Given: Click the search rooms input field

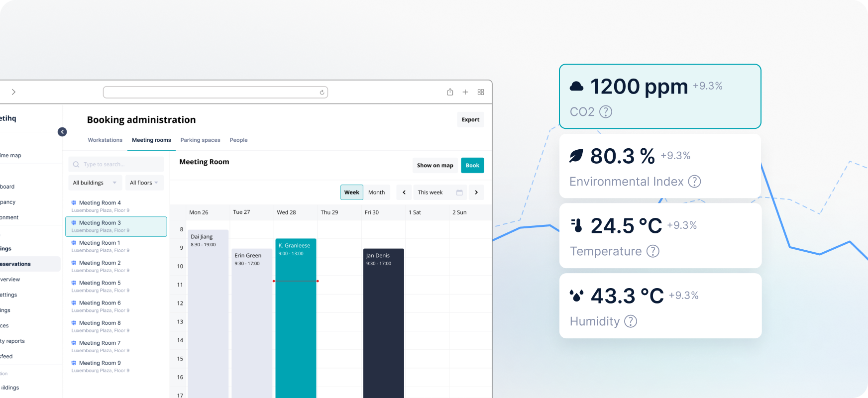Looking at the screenshot, I should 117,165.
